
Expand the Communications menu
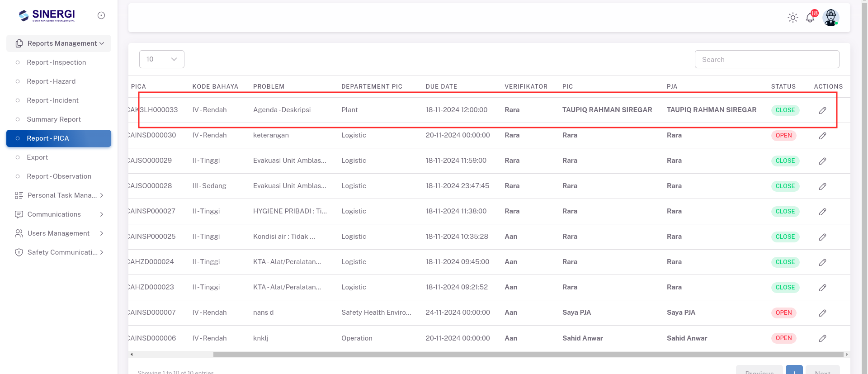pos(59,214)
